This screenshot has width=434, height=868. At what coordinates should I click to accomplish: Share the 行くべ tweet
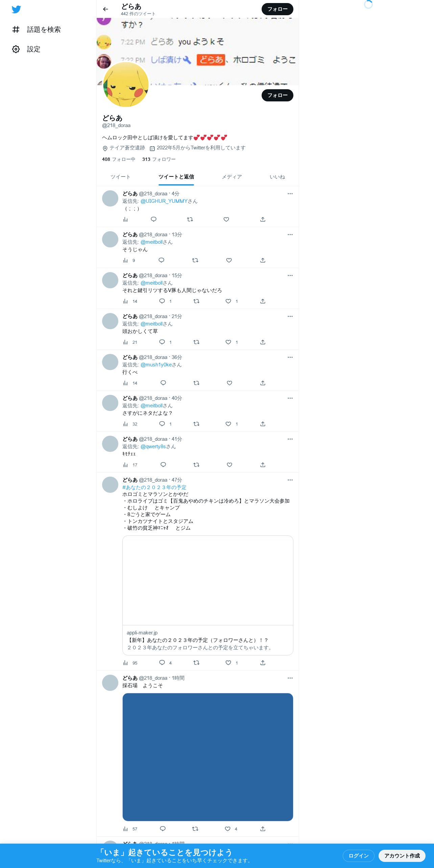pyautogui.click(x=263, y=383)
